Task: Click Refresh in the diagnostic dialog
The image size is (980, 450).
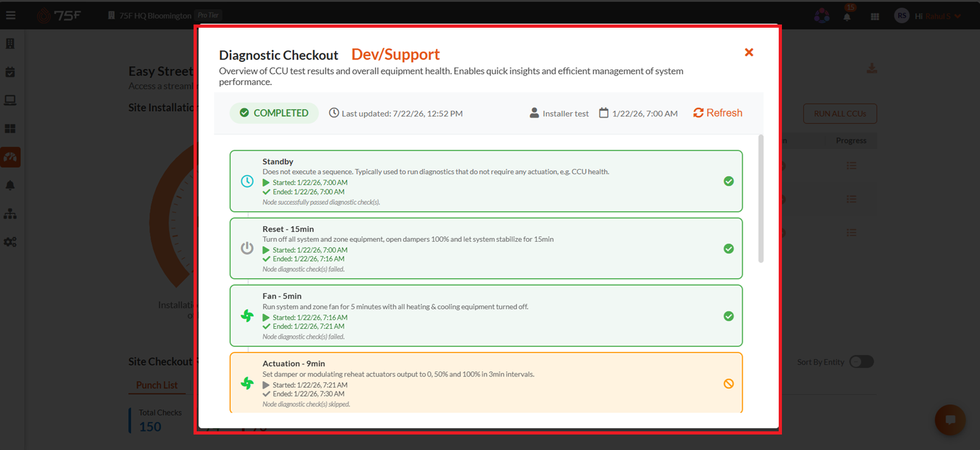Action: pos(717,113)
